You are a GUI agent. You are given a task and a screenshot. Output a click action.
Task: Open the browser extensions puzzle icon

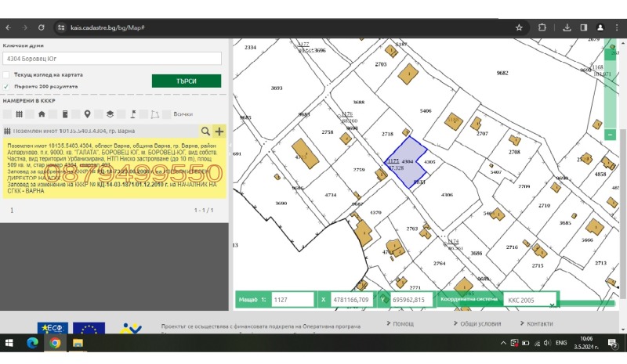tap(542, 27)
